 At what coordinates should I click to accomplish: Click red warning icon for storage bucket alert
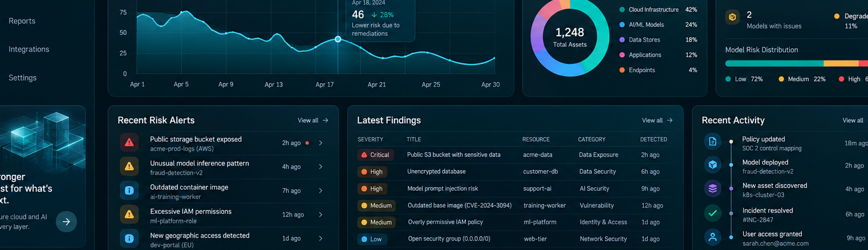pyautogui.click(x=129, y=143)
